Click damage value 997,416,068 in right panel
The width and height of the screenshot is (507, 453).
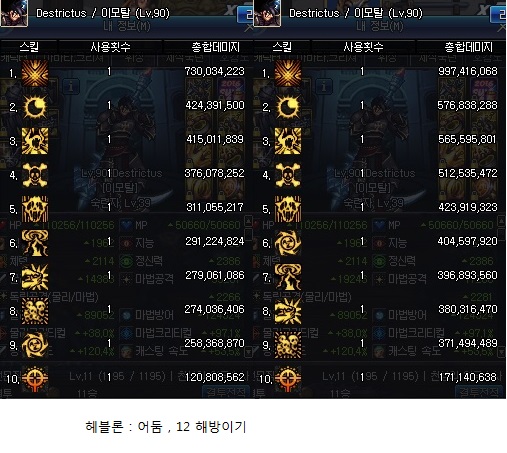click(468, 71)
